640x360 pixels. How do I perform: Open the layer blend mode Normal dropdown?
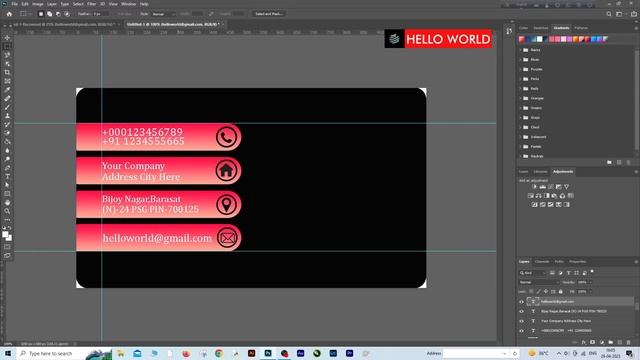tap(539, 282)
